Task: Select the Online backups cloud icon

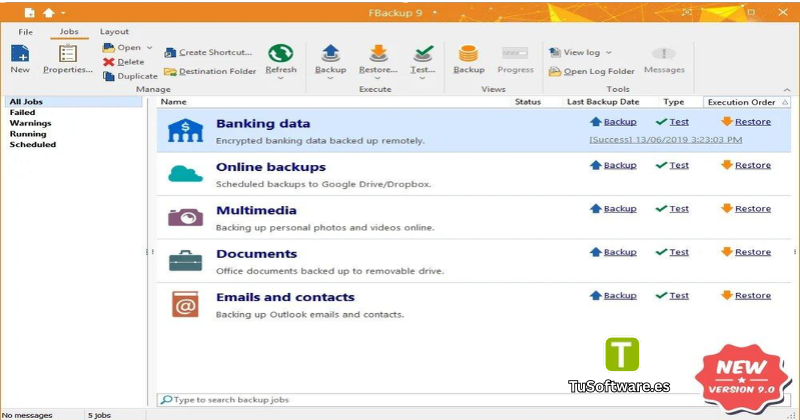Action: point(185,174)
